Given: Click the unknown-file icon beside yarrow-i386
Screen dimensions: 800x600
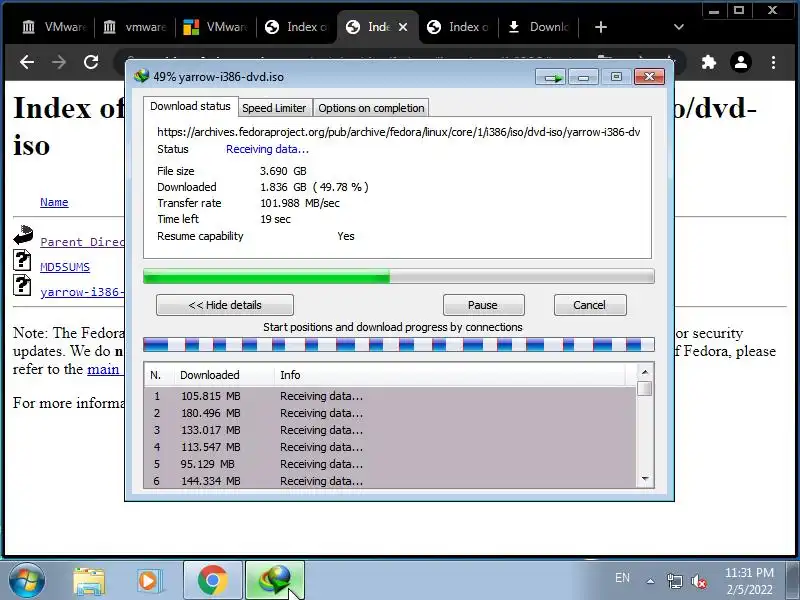Looking at the screenshot, I should tap(21, 285).
